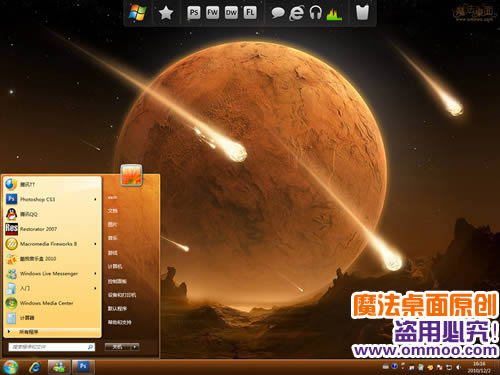Expand Macromedia Fireworks 8 submenu arrow

[95, 244]
